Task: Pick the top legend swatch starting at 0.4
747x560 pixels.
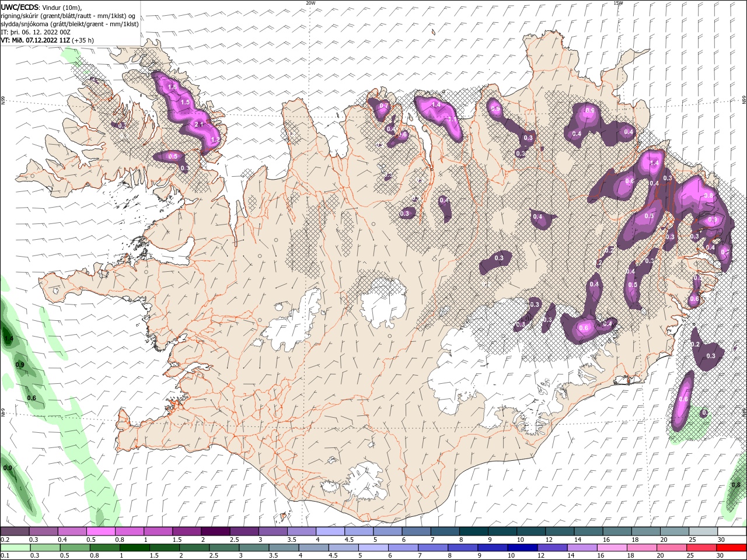Action: (72, 531)
